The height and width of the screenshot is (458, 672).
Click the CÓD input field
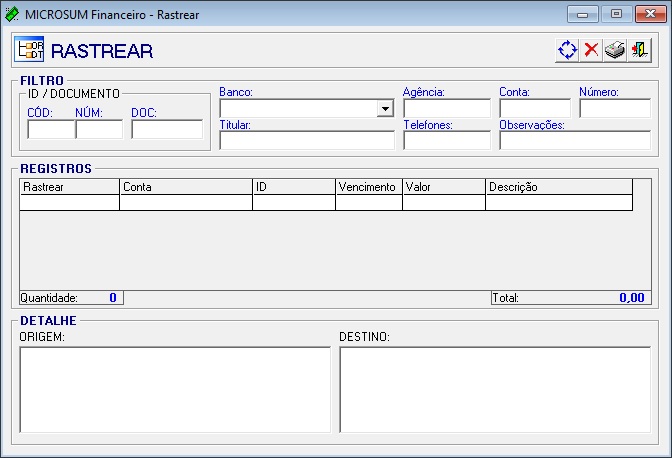coord(51,129)
